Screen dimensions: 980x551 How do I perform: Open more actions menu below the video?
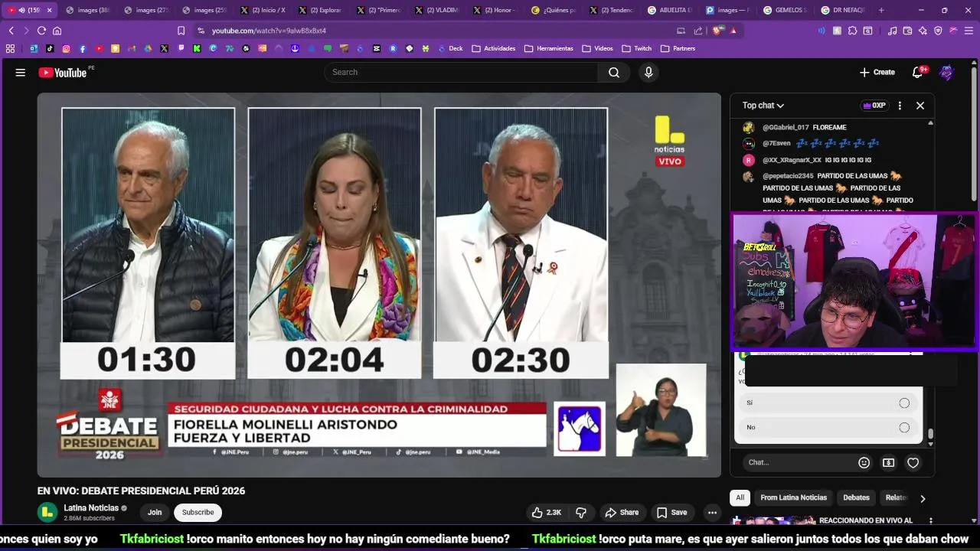coord(712,513)
